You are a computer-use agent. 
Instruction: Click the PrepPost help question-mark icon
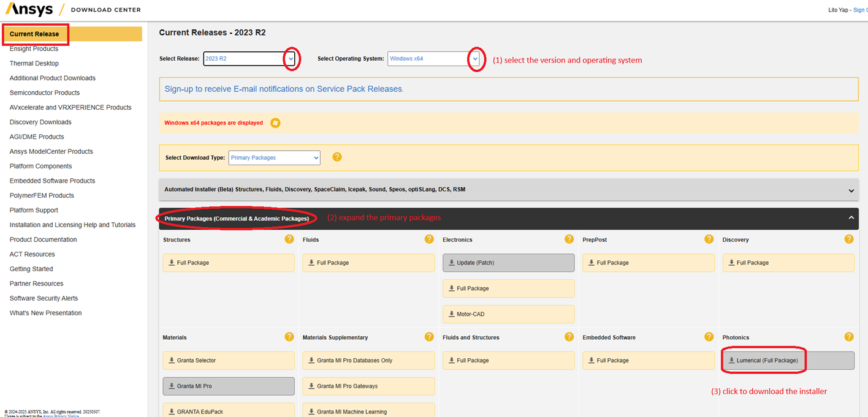709,239
